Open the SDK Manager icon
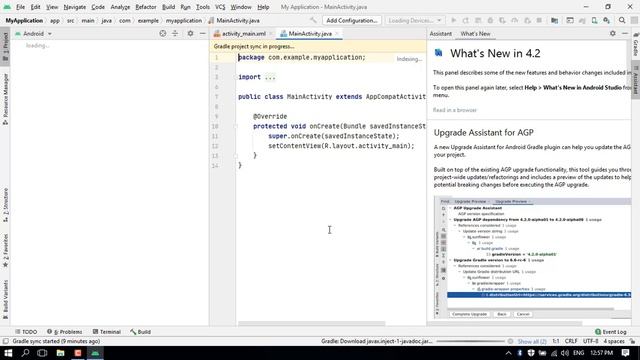 pyautogui.click(x=607, y=20)
